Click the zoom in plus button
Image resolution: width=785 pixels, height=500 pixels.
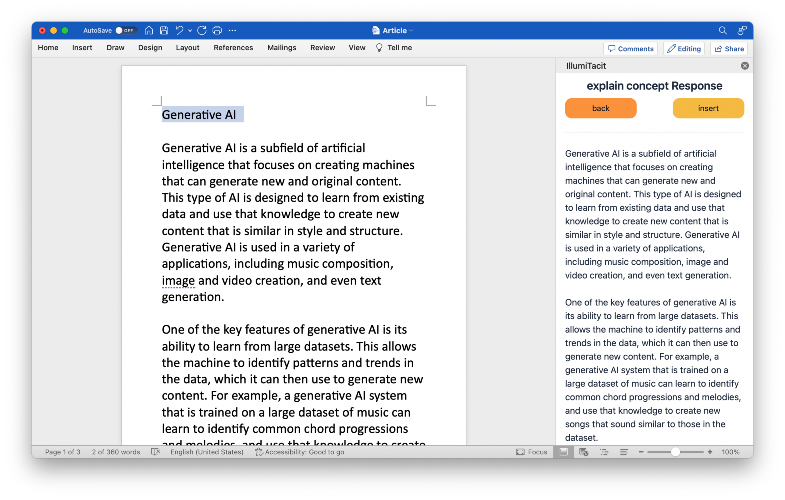click(x=710, y=452)
